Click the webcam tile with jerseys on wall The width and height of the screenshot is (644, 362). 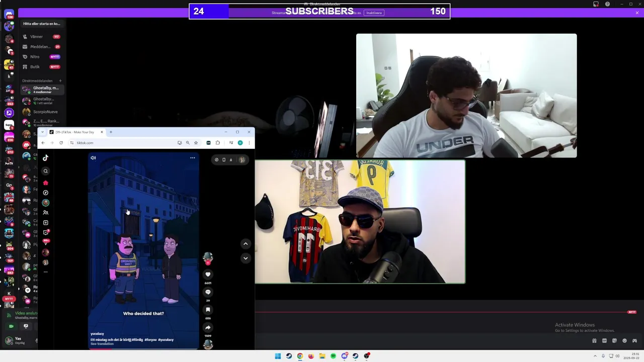pos(360,222)
